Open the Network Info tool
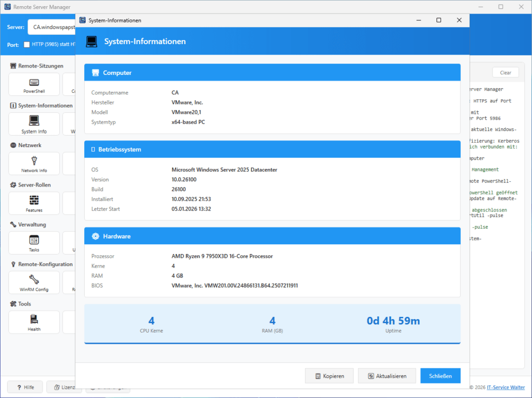532x398 pixels. [x=33, y=163]
